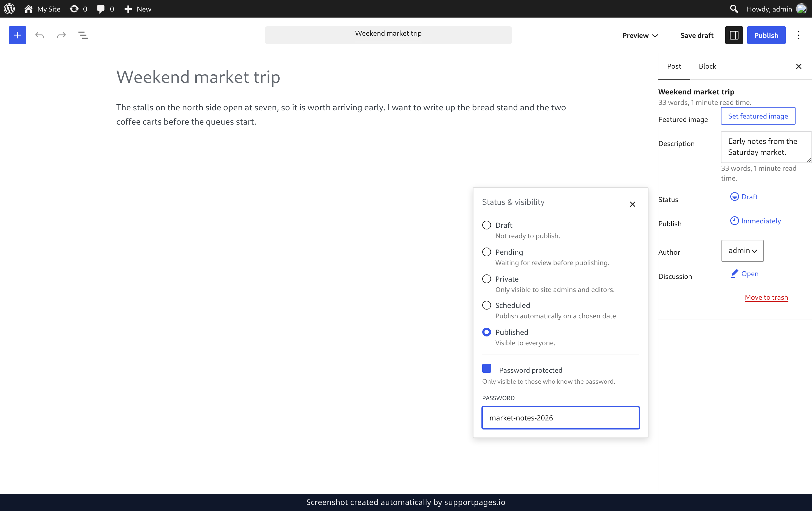Toggle the block inserter plus button
812x511 pixels.
[18, 35]
